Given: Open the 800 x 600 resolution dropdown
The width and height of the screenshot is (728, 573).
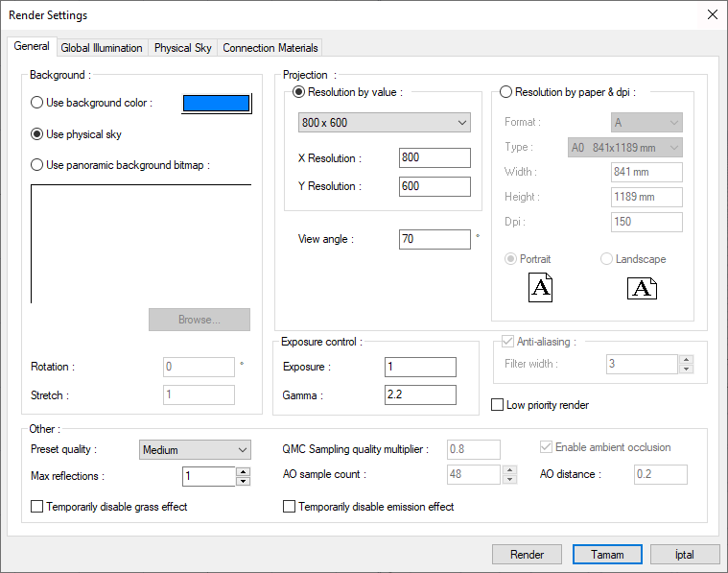Looking at the screenshot, I should (x=384, y=123).
